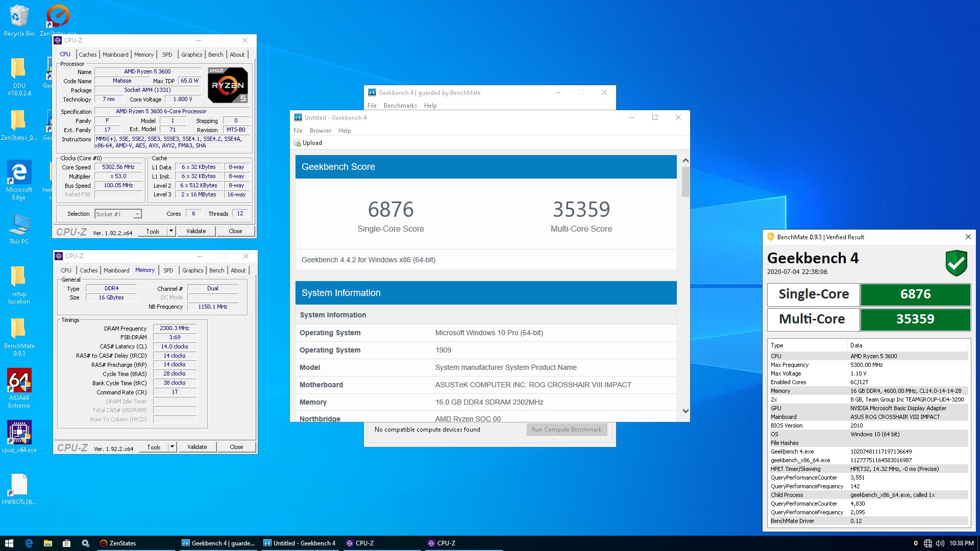The height and width of the screenshot is (551, 980).
Task: Click the DRAM Frequency value field
Action: pyautogui.click(x=175, y=329)
